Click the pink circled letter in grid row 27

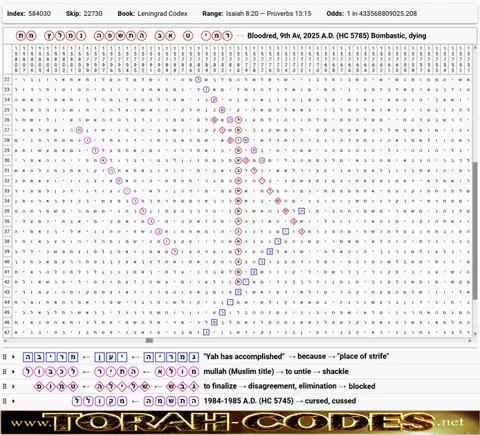point(79,130)
